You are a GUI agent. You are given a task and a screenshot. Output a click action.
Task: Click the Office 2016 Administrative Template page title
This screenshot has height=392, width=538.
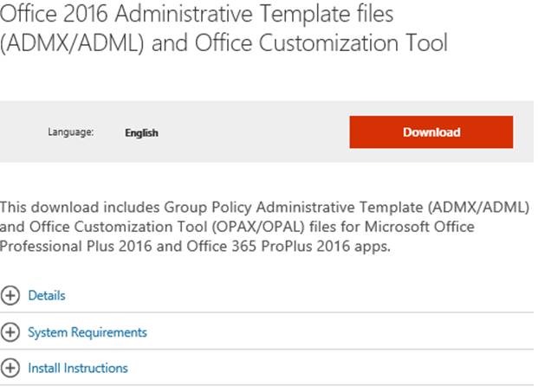224,28
